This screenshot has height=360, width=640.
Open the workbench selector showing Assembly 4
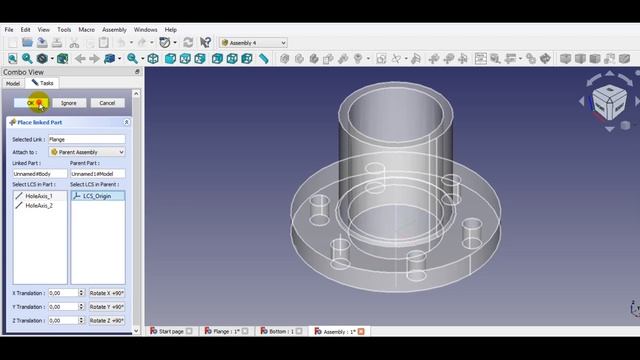(x=253, y=43)
